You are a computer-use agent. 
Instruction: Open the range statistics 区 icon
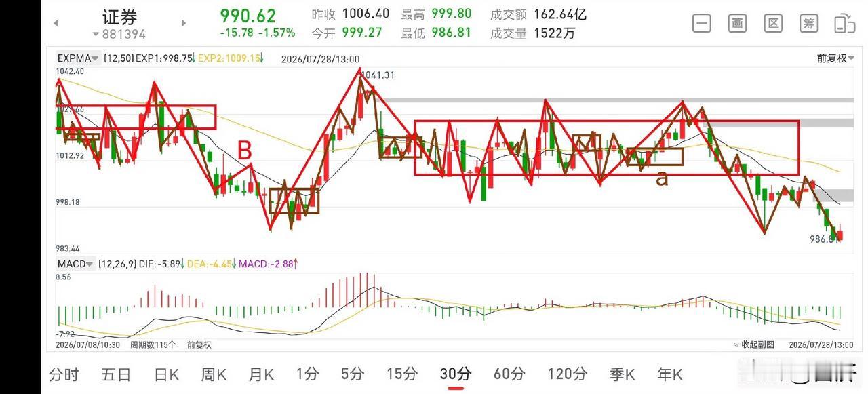tap(773, 23)
